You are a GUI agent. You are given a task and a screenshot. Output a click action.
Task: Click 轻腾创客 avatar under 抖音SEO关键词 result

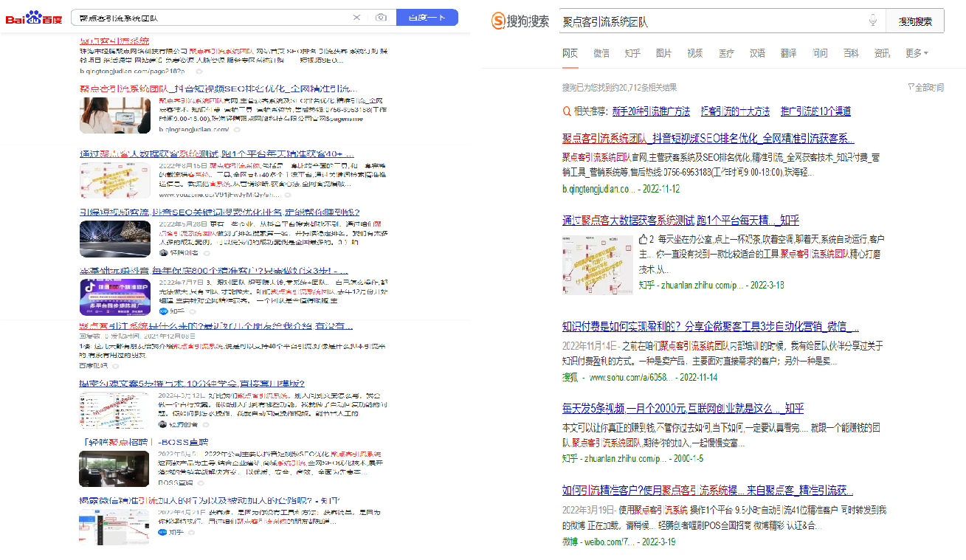point(164,253)
